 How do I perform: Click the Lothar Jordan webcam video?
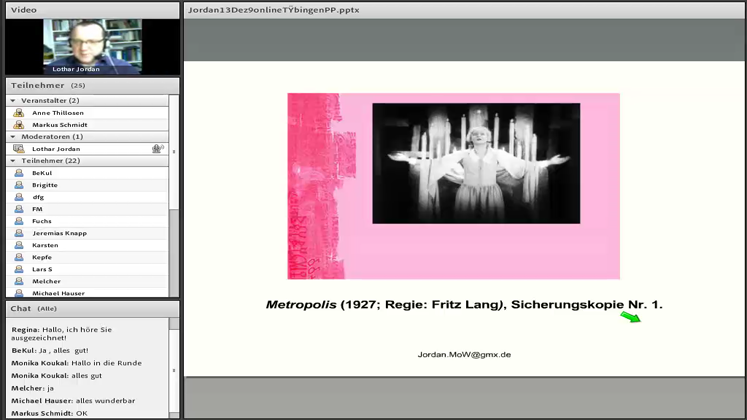92,46
